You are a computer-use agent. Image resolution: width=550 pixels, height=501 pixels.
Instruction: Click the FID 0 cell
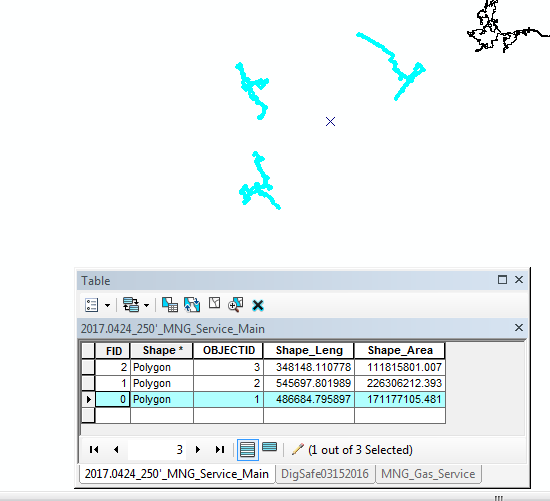click(113, 399)
